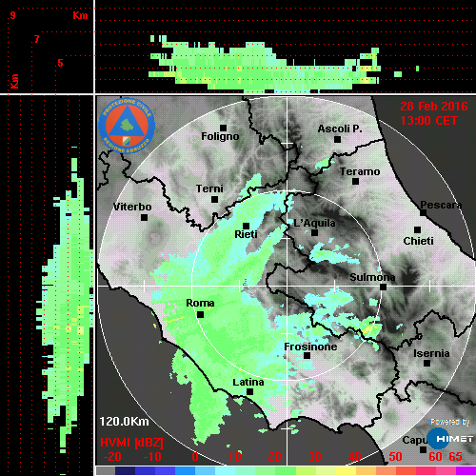
Task: Click the -10 dBZ scale value
Action: point(152,457)
